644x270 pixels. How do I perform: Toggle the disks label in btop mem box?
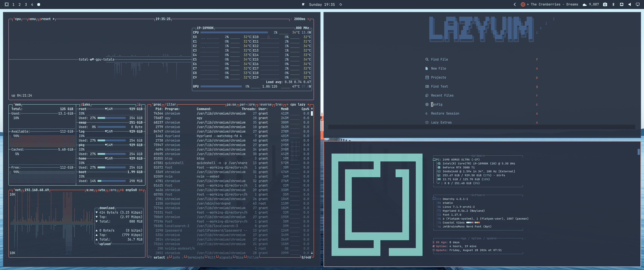point(85,104)
